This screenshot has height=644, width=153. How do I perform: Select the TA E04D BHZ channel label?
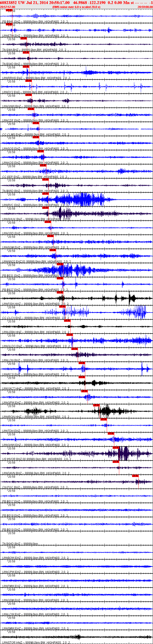tap(11, 64)
